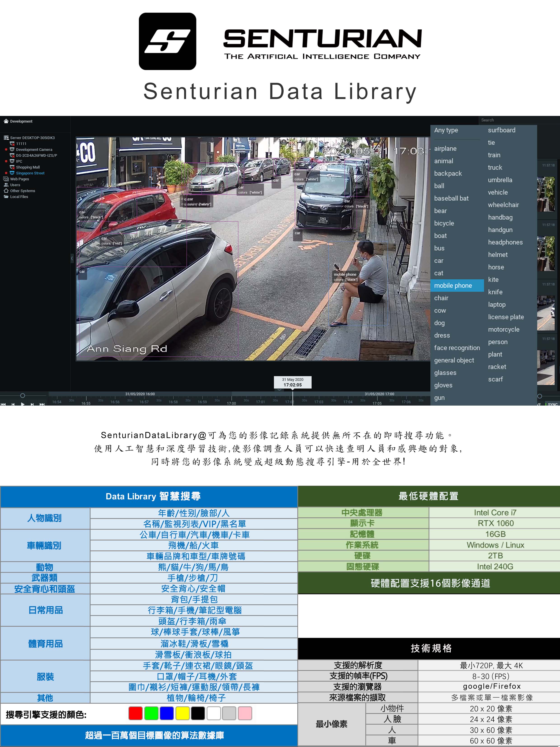Move the slider knob at bottom right
The width and height of the screenshot is (560, 747).
[539, 396]
